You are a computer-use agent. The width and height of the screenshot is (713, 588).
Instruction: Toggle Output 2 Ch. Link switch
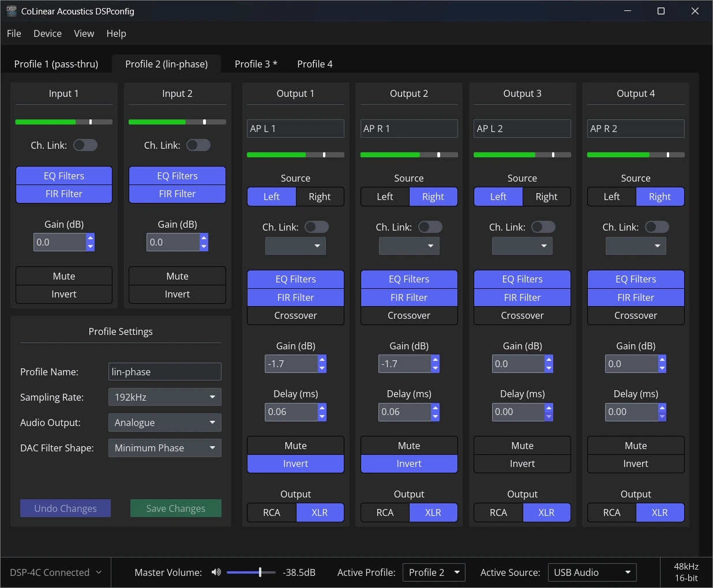[x=430, y=227]
